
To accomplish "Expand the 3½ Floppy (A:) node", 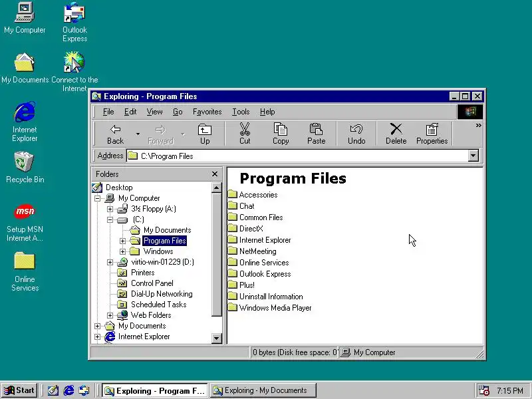I will click(110, 209).
